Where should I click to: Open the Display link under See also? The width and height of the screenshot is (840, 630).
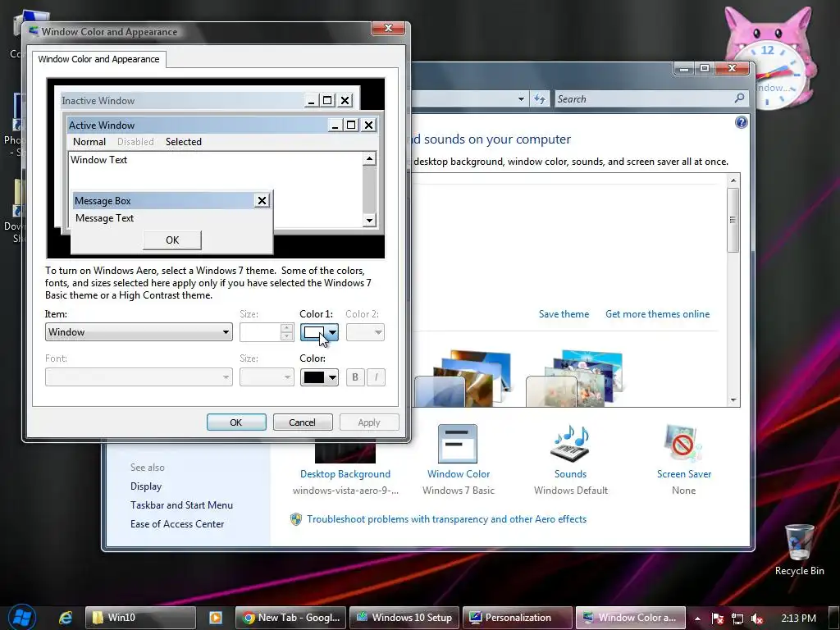click(x=146, y=486)
